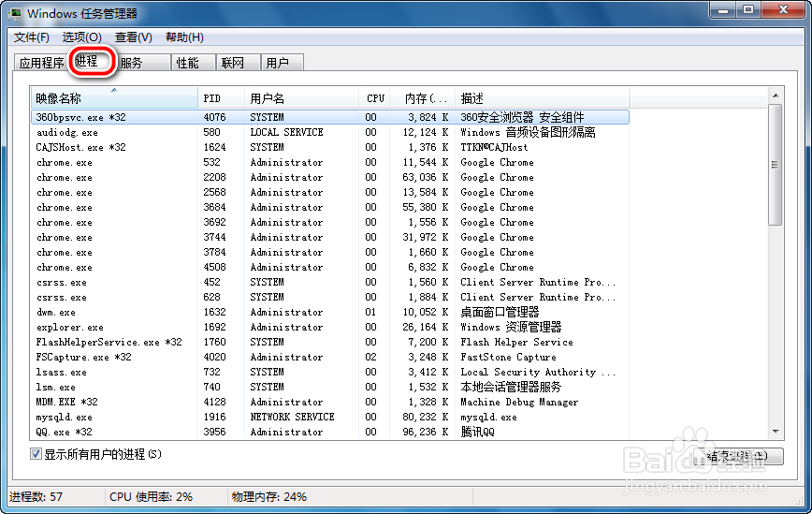Select chrome.exe with PID 3684
The image size is (812, 514).
330,207
